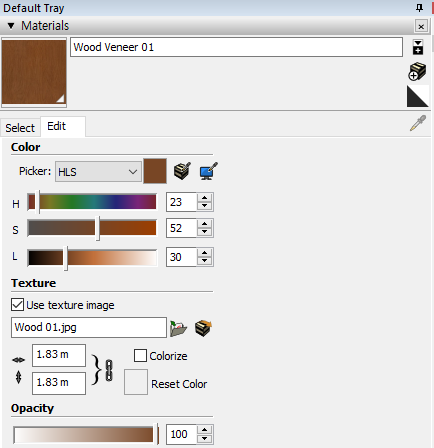
Task: Click the Hue value field 23
Action: point(182,202)
